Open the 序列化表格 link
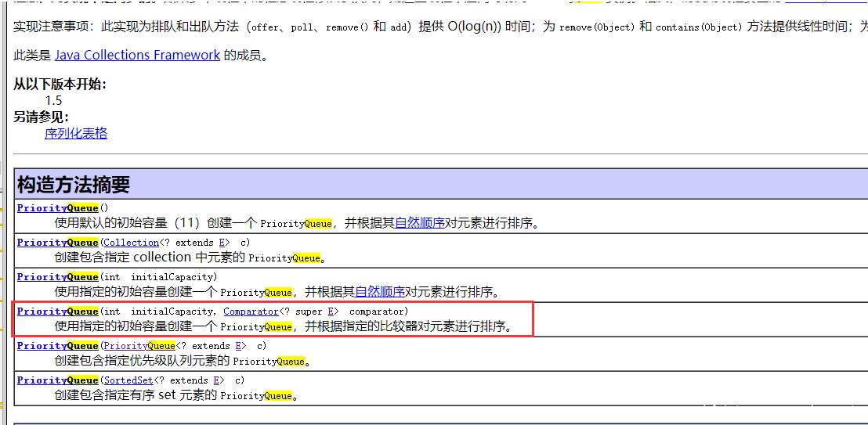The image size is (868, 425). point(76,134)
